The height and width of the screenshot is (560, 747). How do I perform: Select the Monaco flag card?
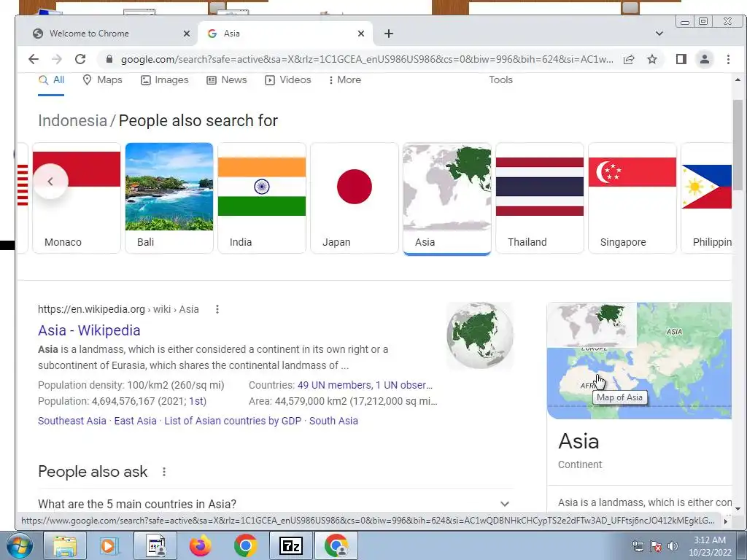77,198
